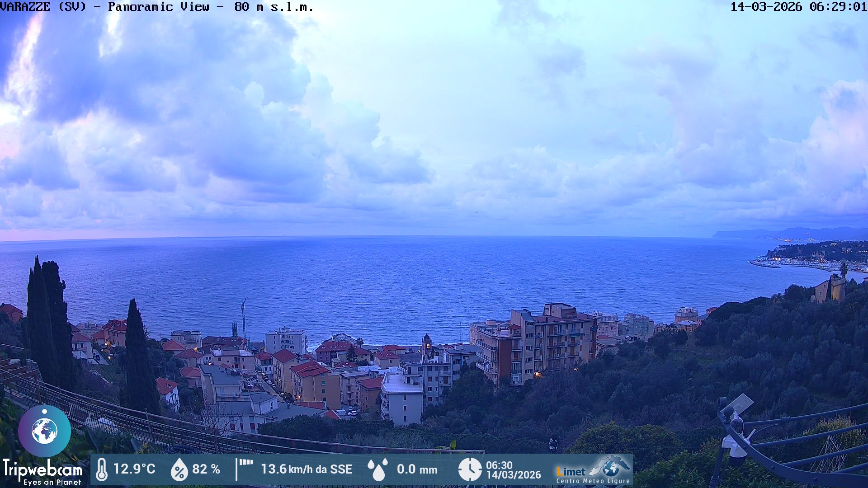This screenshot has width=868, height=488.
Task: Click the VARAZZE (SV) Panoramic View title
Action: (x=105, y=7)
